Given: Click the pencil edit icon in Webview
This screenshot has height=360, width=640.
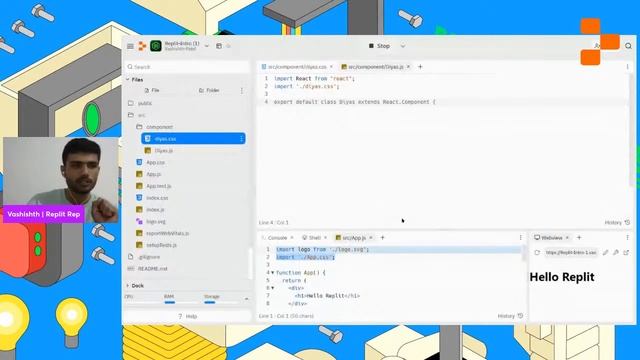Looking at the screenshot, I should tap(606, 253).
